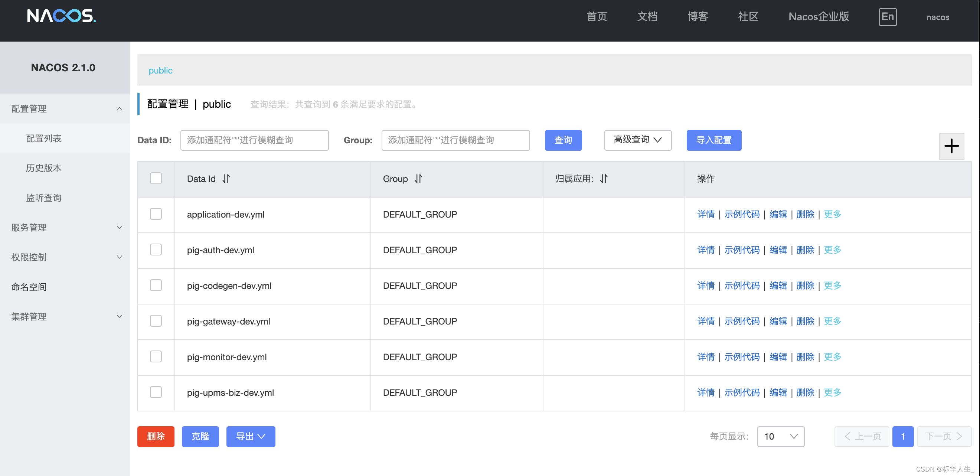The width and height of the screenshot is (980, 476).
Task: Click 编辑 for pig-upms-biz-dev.yml
Action: pyautogui.click(x=778, y=392)
